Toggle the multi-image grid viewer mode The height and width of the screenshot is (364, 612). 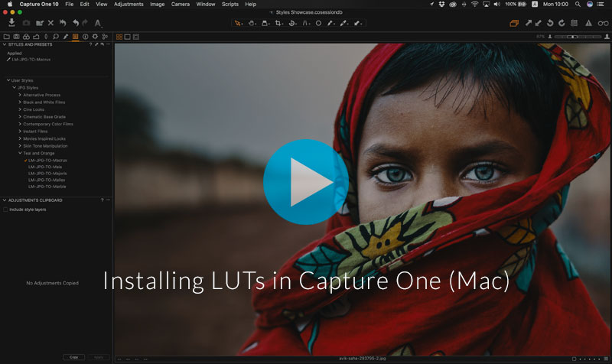coord(118,36)
